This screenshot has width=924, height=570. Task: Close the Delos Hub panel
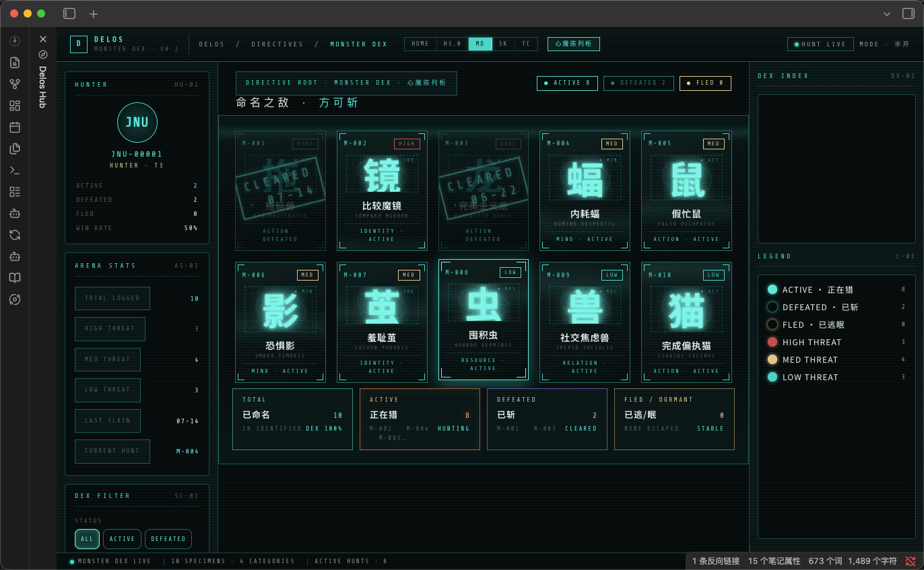(x=43, y=40)
